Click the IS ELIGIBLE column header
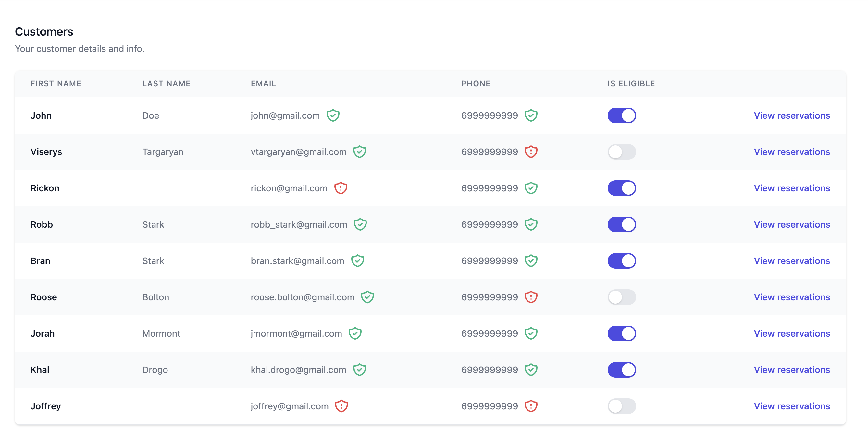Image resolution: width=868 pixels, height=447 pixels. click(x=631, y=84)
